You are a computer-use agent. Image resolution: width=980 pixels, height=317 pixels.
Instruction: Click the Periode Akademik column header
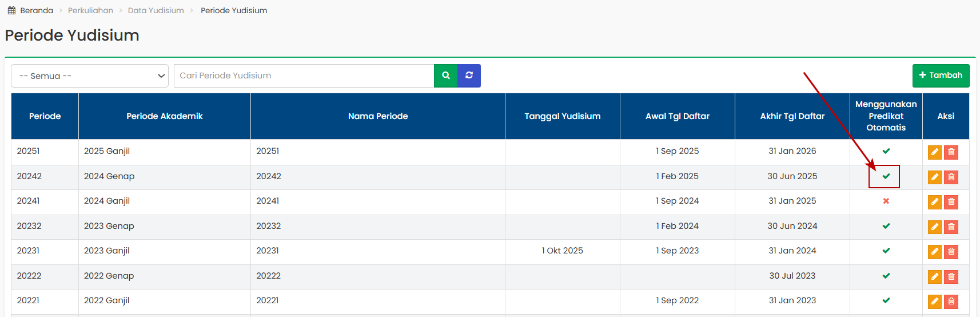(x=164, y=116)
